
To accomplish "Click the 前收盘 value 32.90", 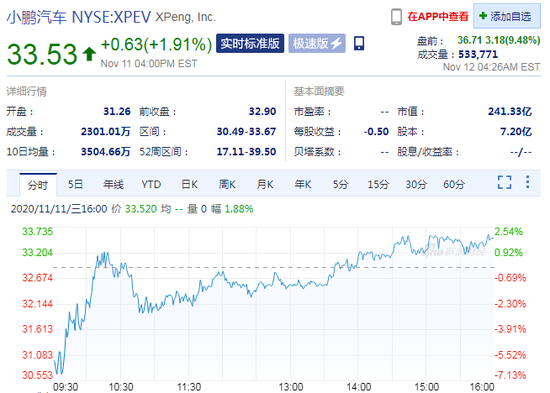I will pyautogui.click(x=262, y=112).
